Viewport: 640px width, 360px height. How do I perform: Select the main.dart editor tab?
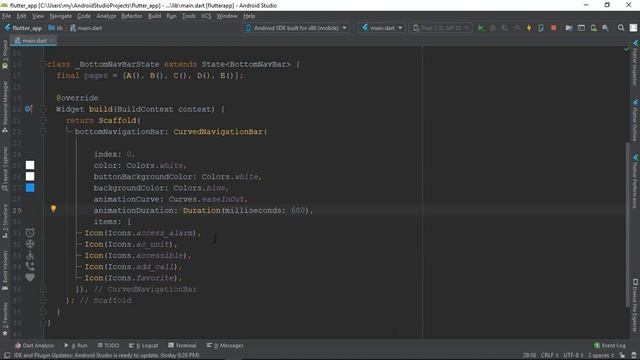click(33, 40)
